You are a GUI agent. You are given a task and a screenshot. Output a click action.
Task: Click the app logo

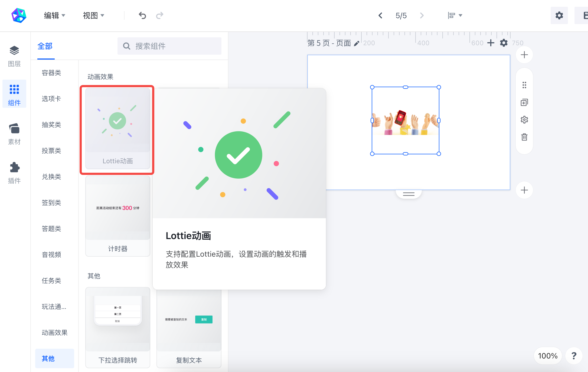point(19,15)
